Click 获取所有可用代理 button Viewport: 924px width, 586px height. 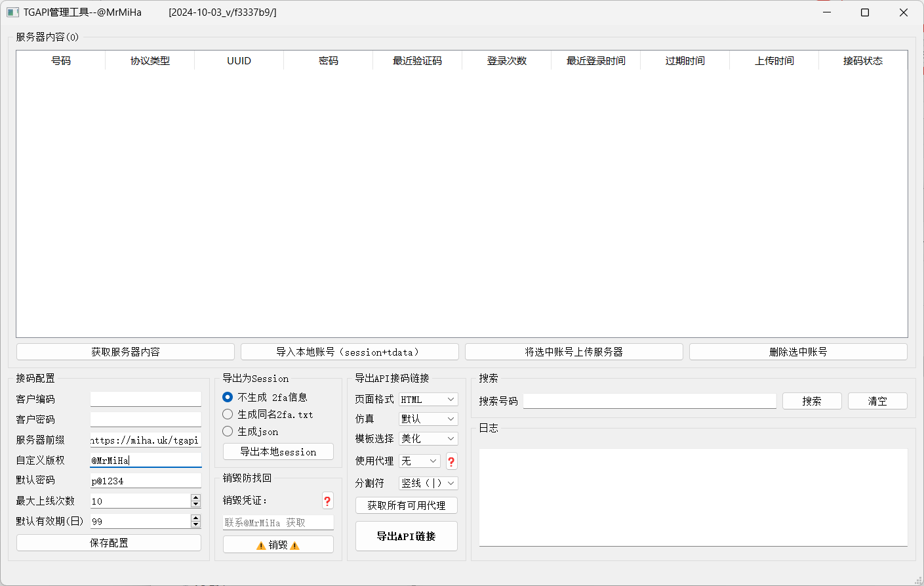(x=406, y=505)
